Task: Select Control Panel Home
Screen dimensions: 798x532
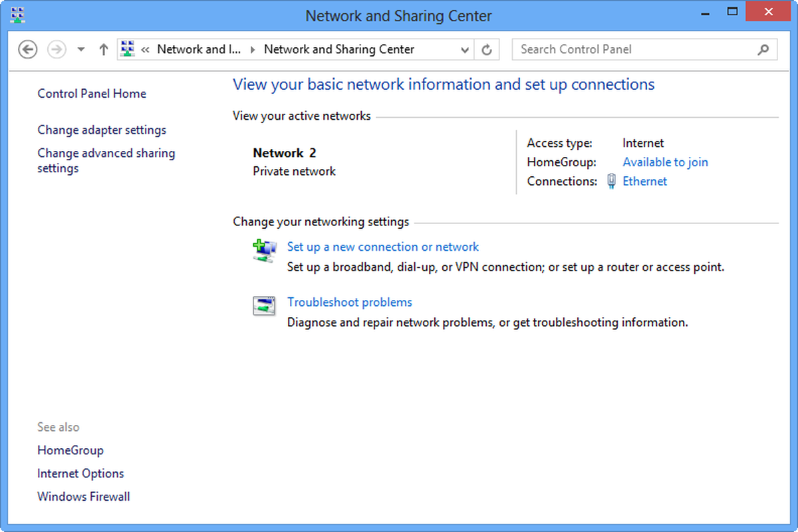Action: click(91, 93)
